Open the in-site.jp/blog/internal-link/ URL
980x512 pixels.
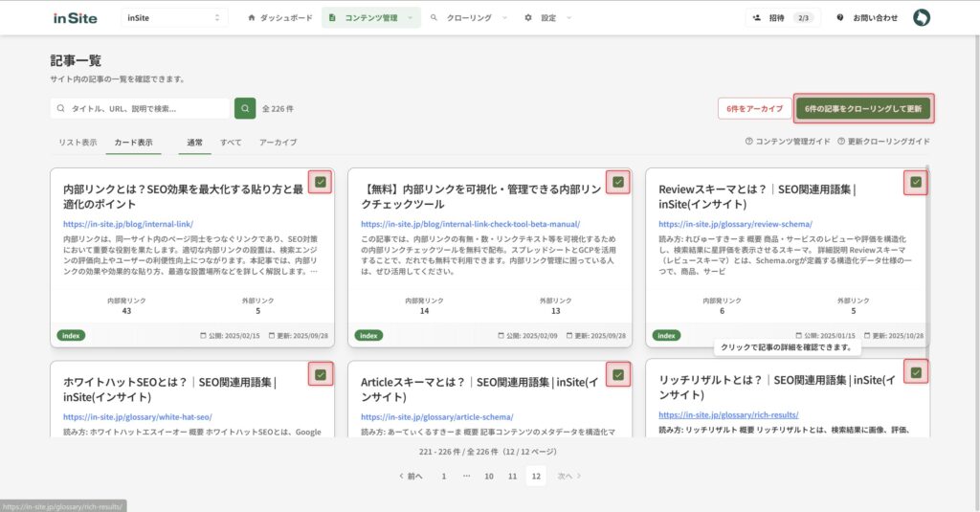[128, 224]
